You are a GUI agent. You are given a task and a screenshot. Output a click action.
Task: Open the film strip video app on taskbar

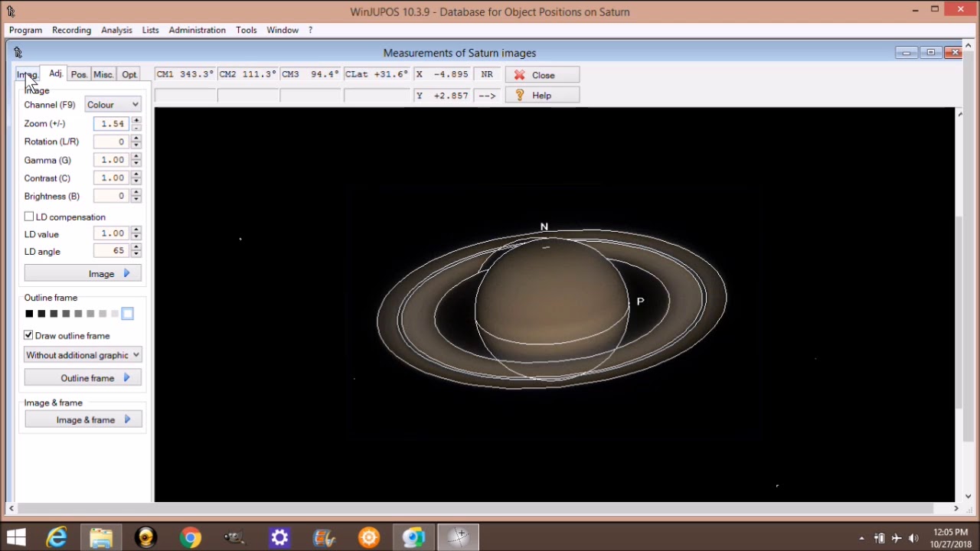pos(324,537)
